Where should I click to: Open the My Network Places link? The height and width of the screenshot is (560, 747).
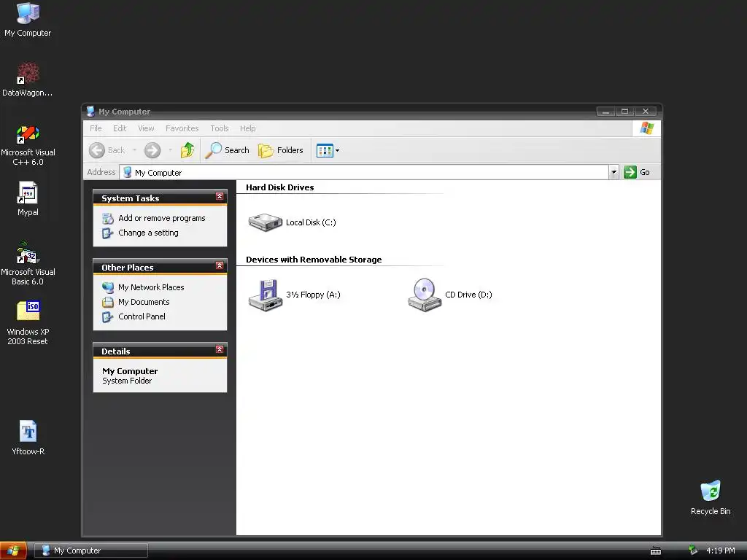151,287
